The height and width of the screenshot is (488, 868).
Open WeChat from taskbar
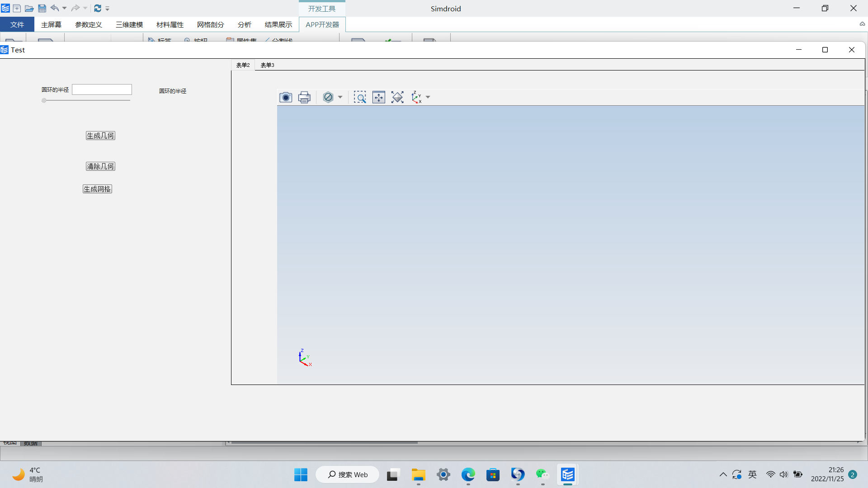pos(542,474)
